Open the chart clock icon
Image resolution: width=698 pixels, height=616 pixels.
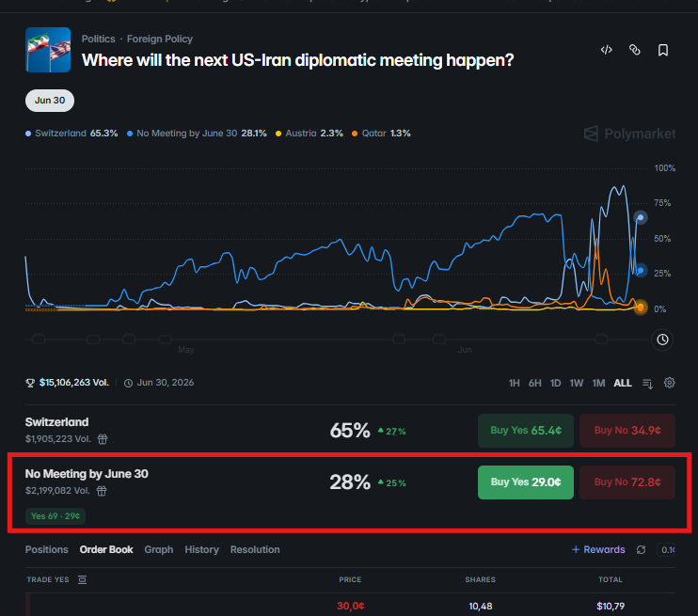[x=662, y=340]
